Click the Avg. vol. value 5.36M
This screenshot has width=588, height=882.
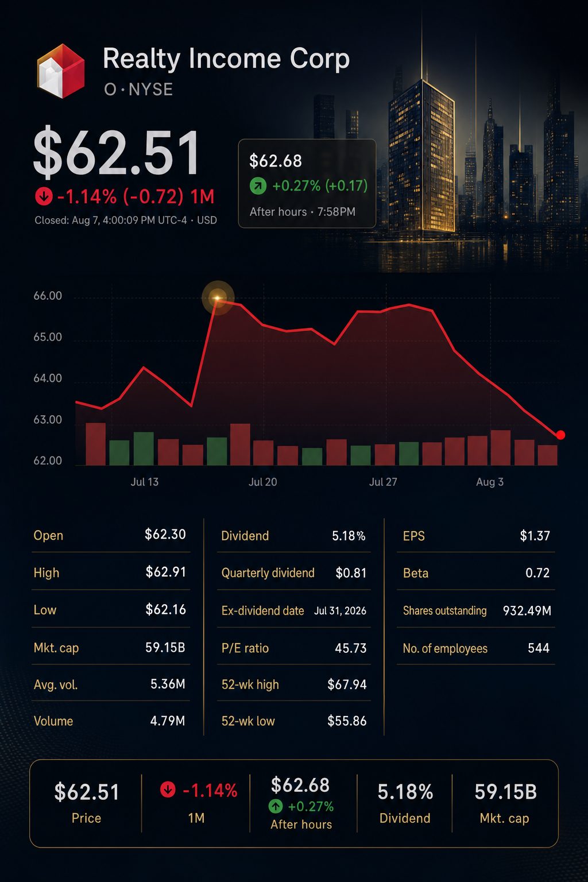pos(168,684)
